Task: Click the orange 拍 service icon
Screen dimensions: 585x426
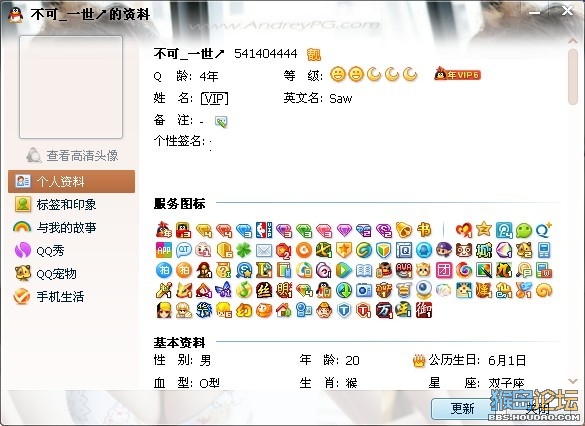Action: (x=184, y=270)
